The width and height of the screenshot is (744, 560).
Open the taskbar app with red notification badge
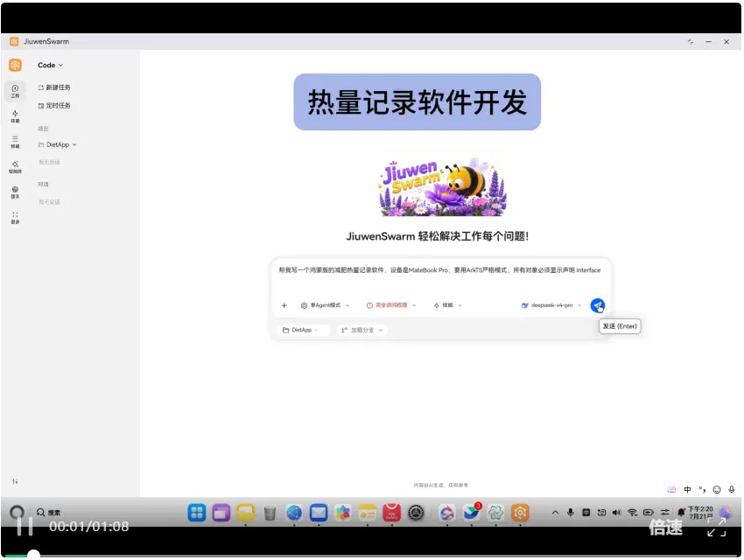pos(471,513)
